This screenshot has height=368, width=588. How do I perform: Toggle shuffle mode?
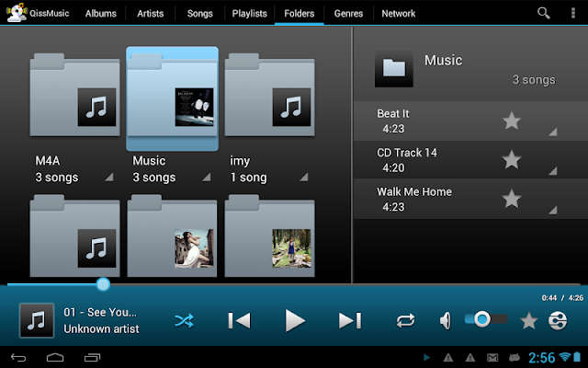tap(184, 321)
